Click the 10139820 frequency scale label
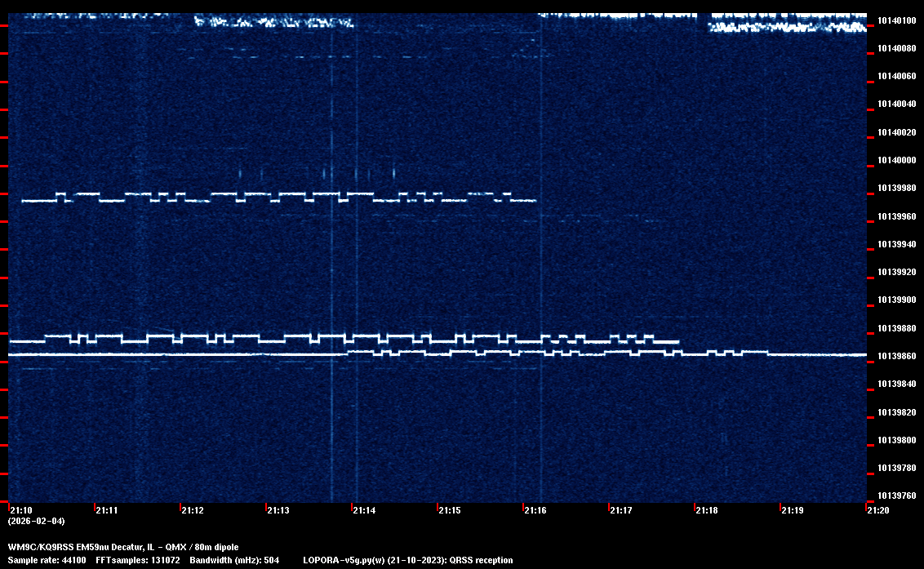Screen dimensions: 924x569 pos(896,411)
